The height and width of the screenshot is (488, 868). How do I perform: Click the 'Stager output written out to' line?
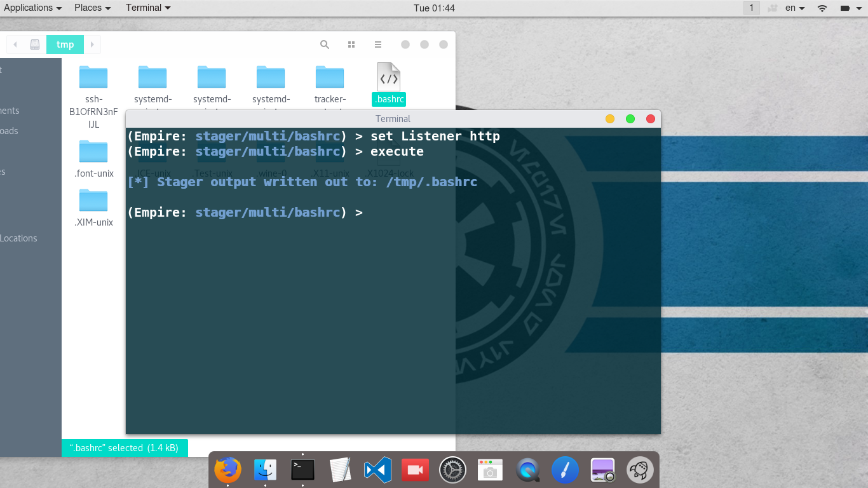[302, 182]
